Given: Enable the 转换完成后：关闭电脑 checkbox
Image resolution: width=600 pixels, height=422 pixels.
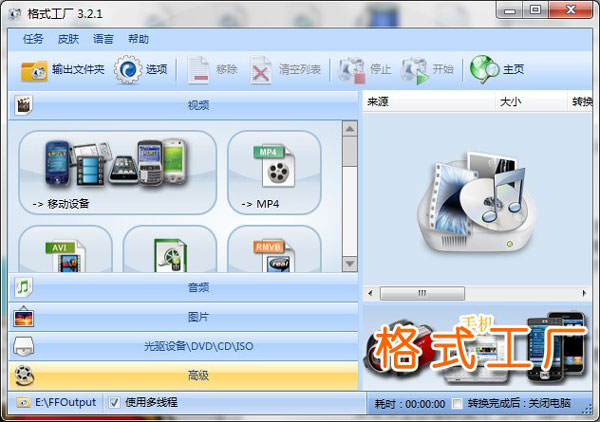Looking at the screenshot, I should [457, 404].
